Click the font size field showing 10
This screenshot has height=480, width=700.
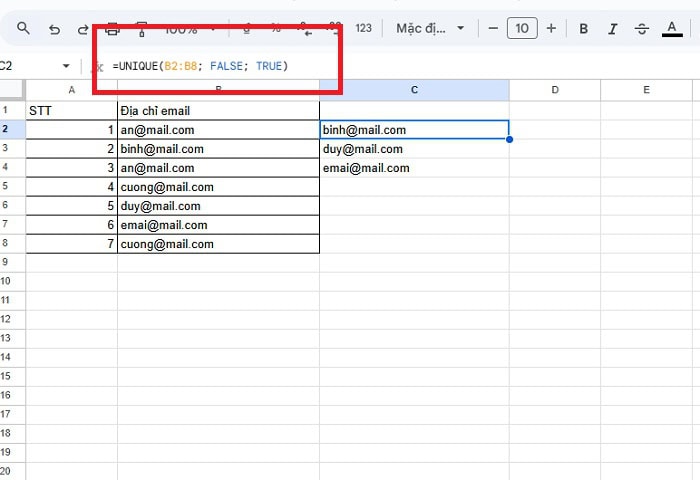coord(522,29)
